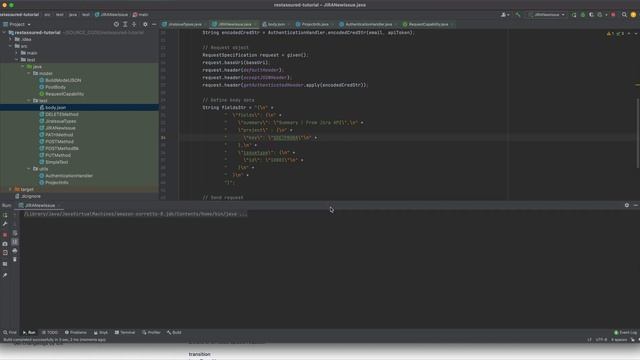
Task: Open the code with me user dropdown
Action: [505, 15]
